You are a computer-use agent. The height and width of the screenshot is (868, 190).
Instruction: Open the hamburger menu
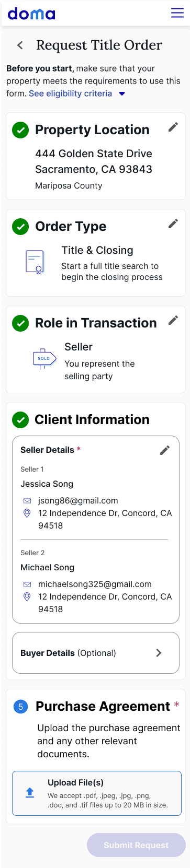point(177,13)
